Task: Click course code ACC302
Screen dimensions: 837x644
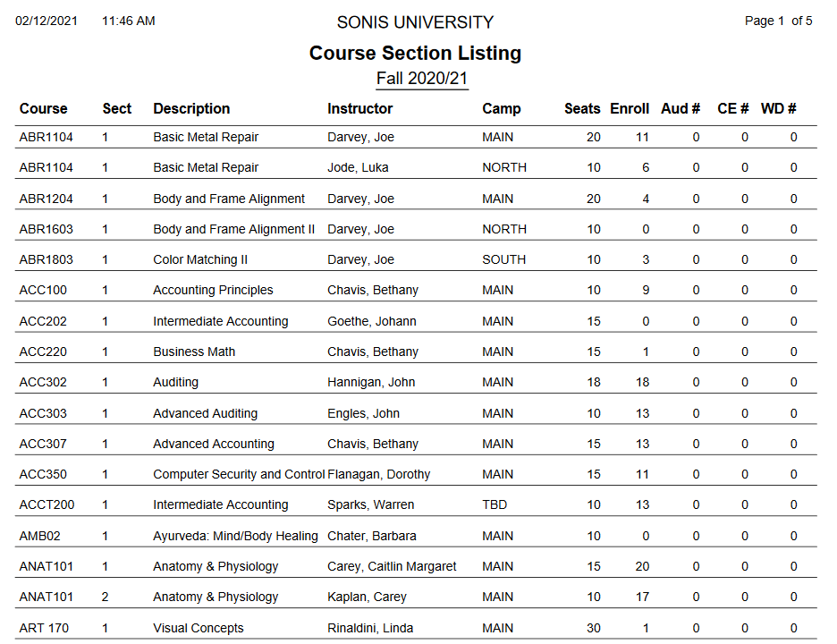Action: (x=43, y=382)
